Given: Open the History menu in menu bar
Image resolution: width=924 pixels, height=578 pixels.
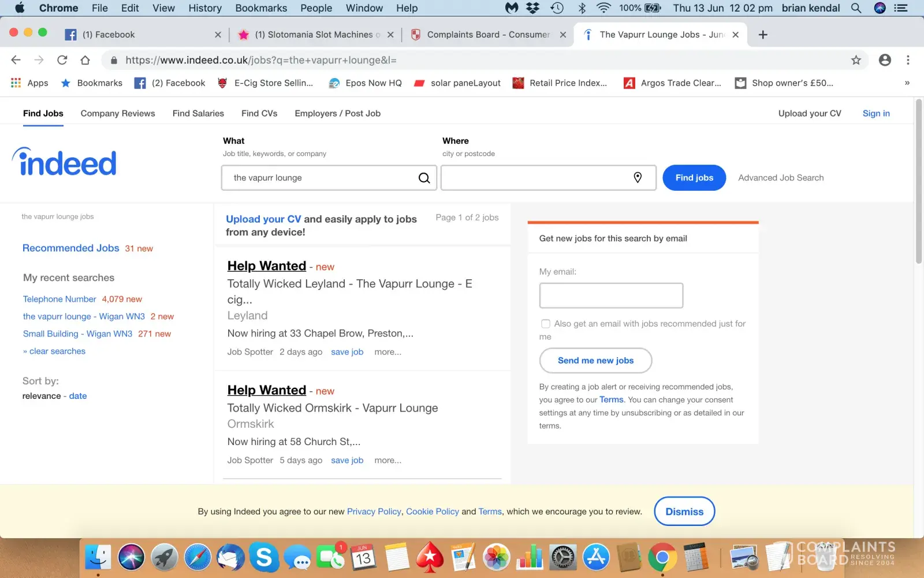Looking at the screenshot, I should [204, 8].
